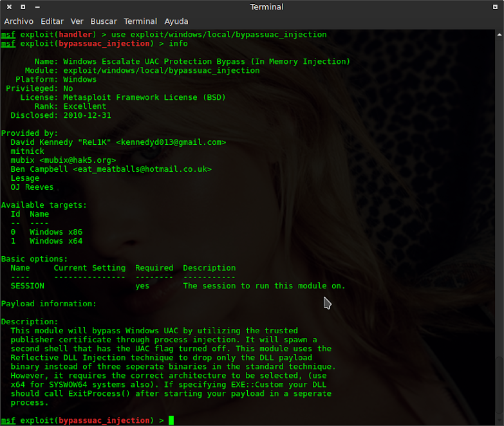Click the SESSION option name
The image size is (504, 426).
[x=27, y=286]
